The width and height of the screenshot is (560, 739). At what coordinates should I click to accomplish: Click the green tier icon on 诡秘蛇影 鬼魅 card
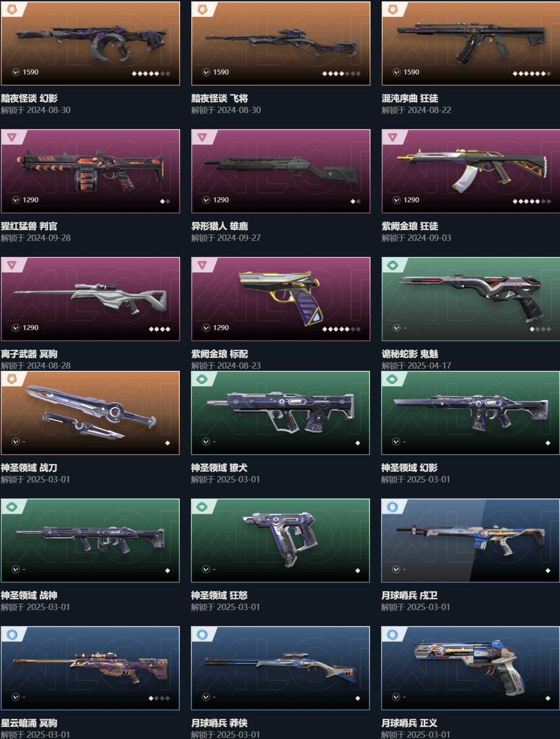[393, 265]
